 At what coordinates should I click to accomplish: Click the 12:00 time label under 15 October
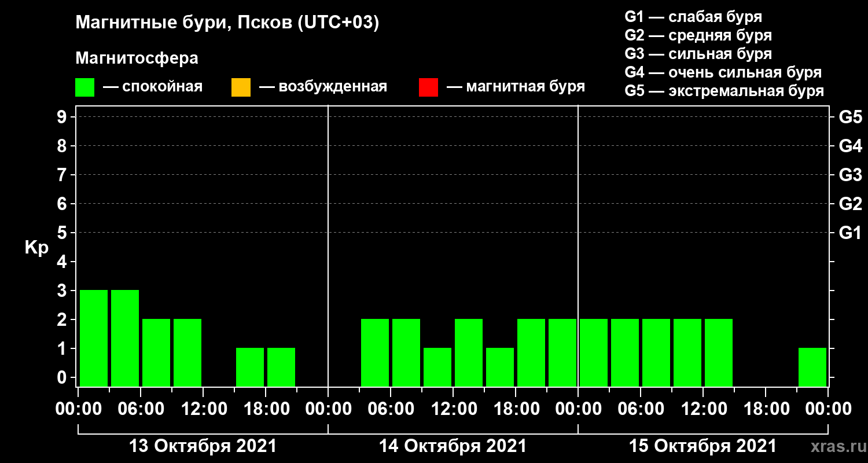coord(703,409)
